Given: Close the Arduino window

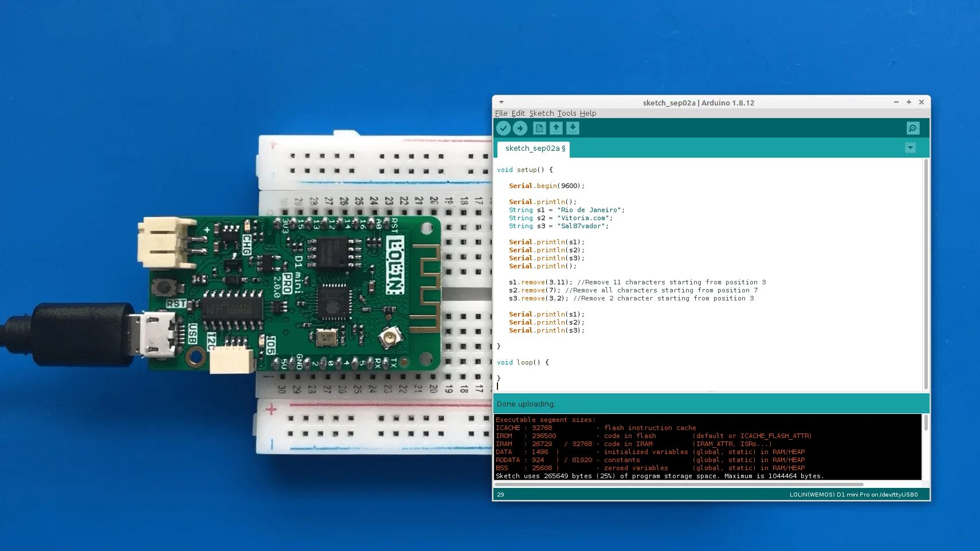Looking at the screenshot, I should 922,102.
